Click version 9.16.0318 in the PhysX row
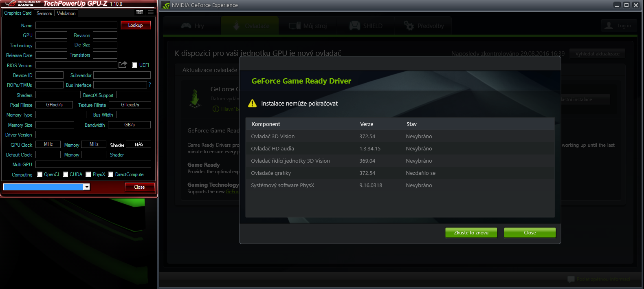 (371, 185)
